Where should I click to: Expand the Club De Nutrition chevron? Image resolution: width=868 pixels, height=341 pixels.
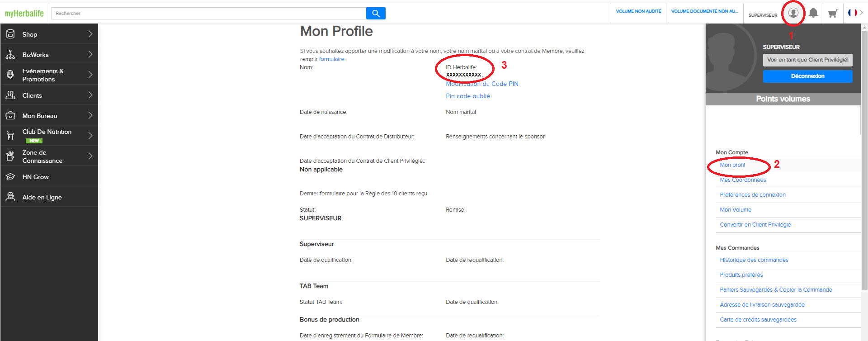coord(90,136)
